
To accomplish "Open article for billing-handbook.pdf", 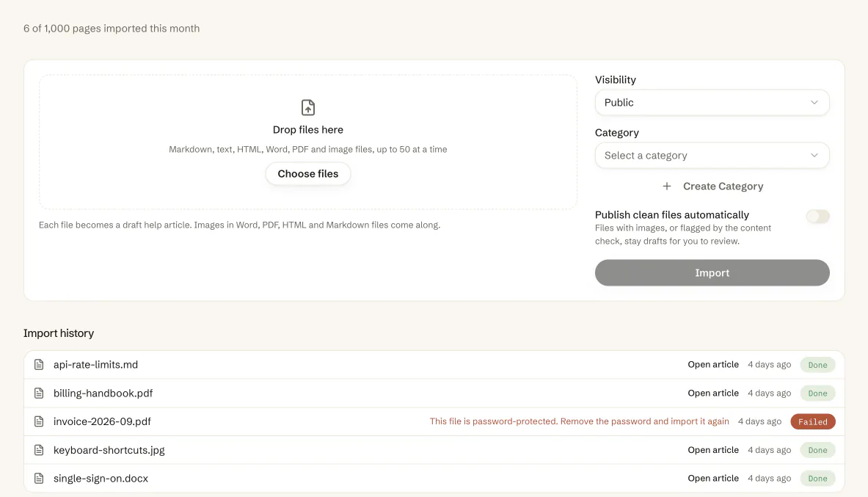I will point(713,393).
